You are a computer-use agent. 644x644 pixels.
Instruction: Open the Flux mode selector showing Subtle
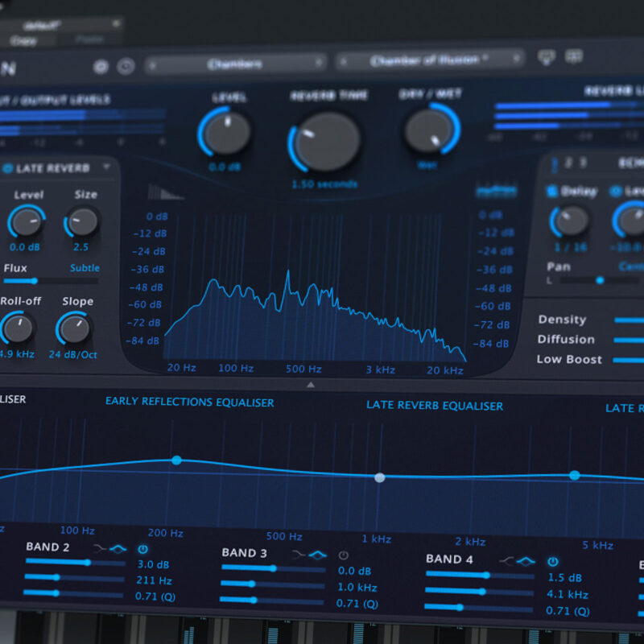point(85,268)
